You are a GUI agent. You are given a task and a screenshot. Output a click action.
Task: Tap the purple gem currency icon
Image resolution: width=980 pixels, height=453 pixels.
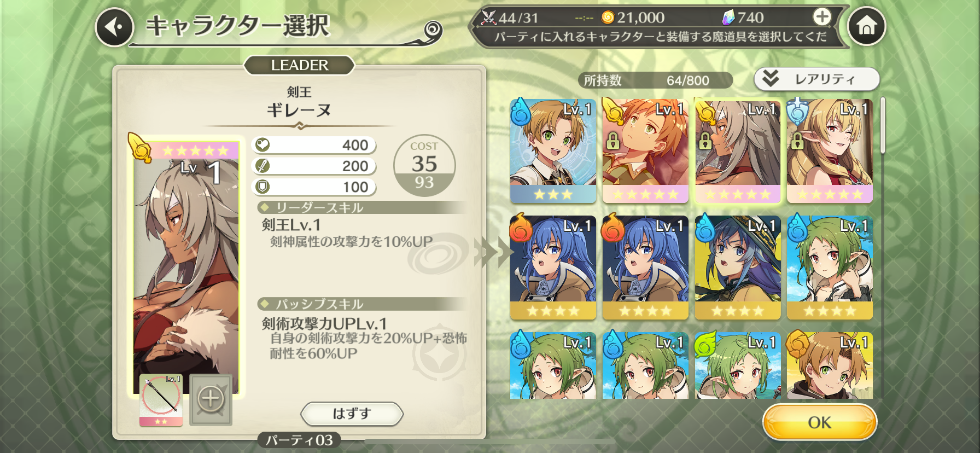point(728,18)
